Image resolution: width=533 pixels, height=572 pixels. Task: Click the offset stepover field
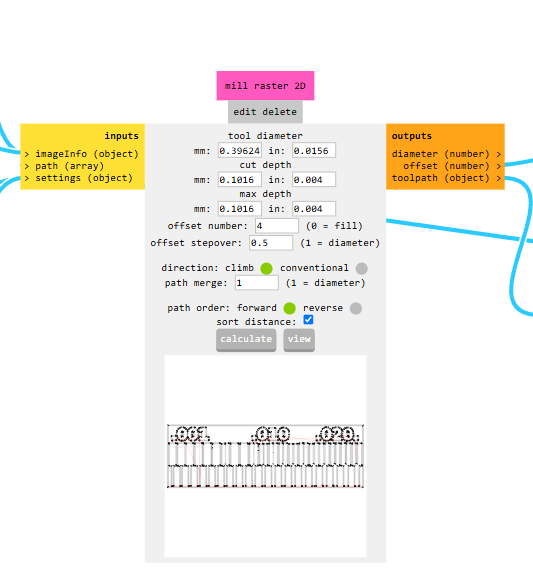271,243
